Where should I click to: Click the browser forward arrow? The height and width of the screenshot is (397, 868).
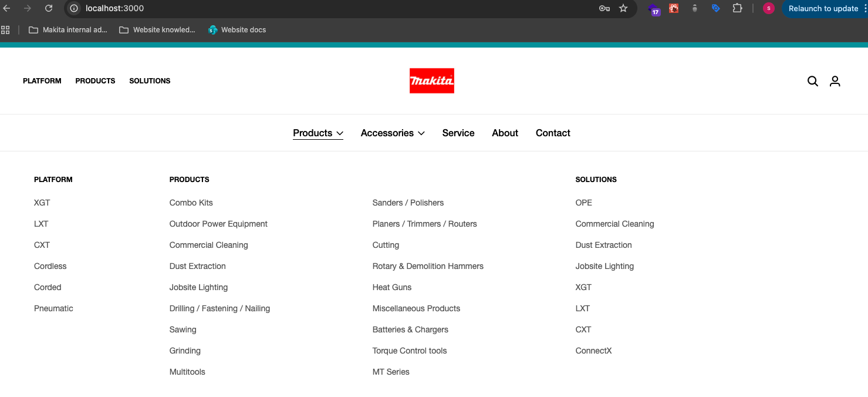coord(28,8)
